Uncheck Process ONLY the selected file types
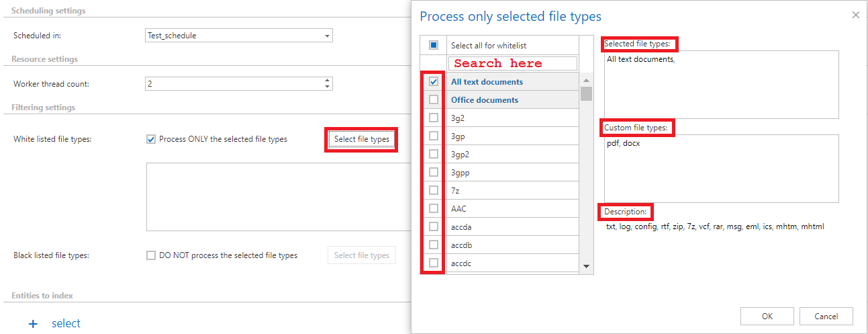868x334 pixels. 151,139
